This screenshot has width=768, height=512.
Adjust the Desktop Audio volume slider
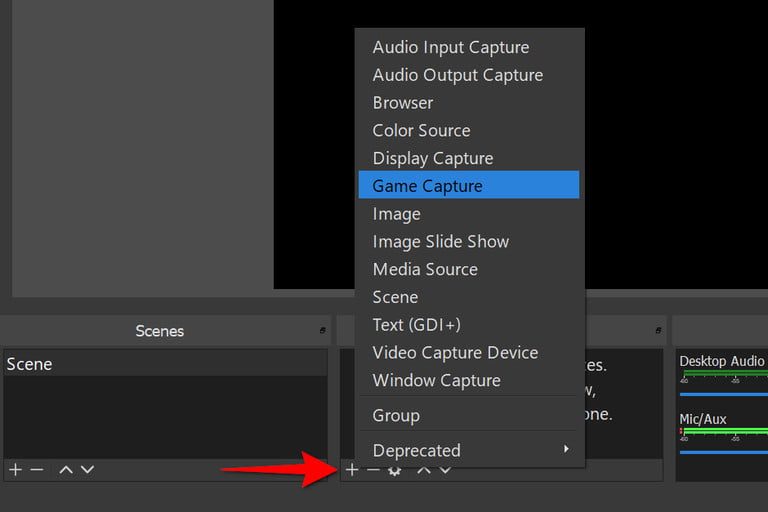pos(723,394)
